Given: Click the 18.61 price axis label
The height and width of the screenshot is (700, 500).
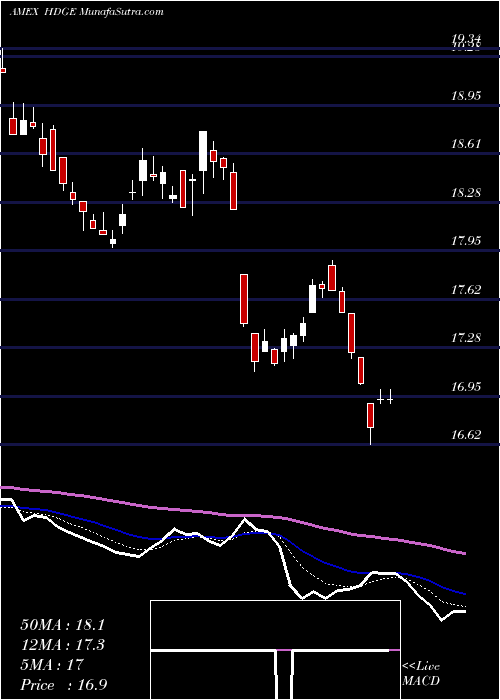Looking at the screenshot, I should point(466,144).
